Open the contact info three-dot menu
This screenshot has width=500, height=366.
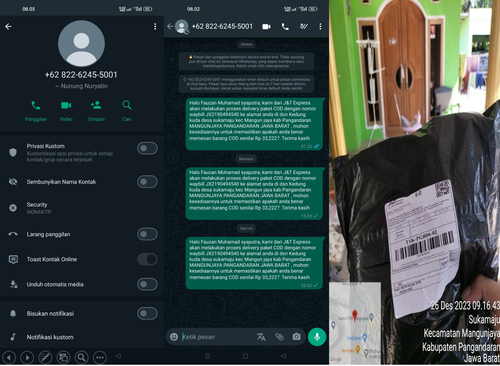tap(155, 27)
